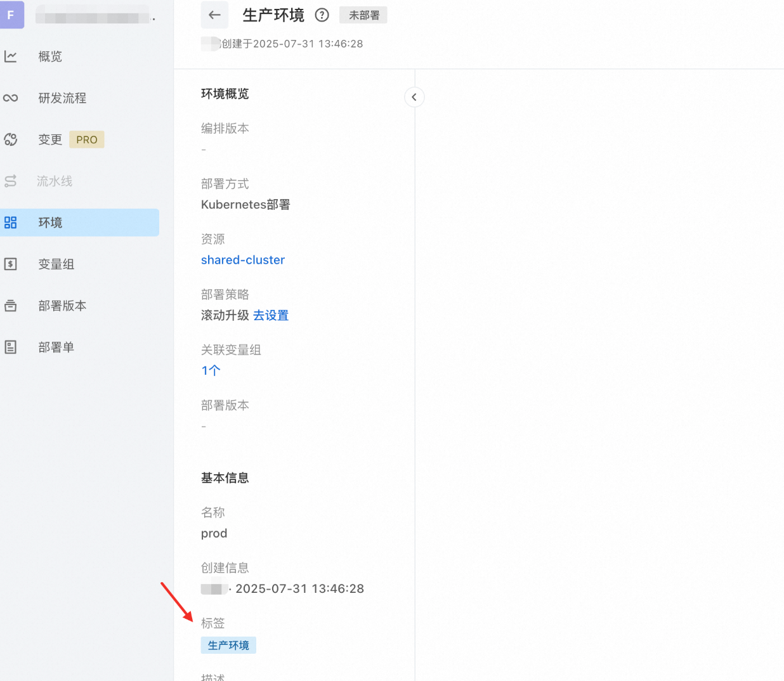
Task: Click the creation timestamp under 创建信息
Action: click(300, 589)
